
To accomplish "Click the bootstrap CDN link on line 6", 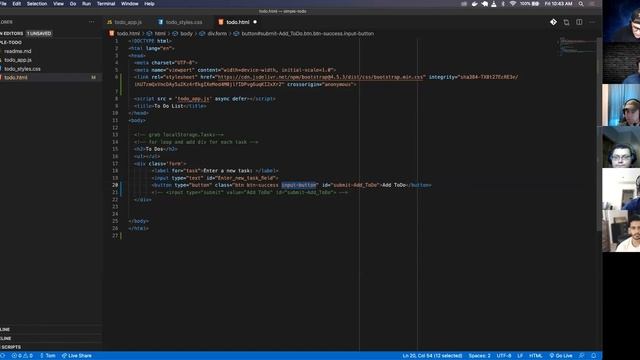I will pyautogui.click(x=320, y=77).
